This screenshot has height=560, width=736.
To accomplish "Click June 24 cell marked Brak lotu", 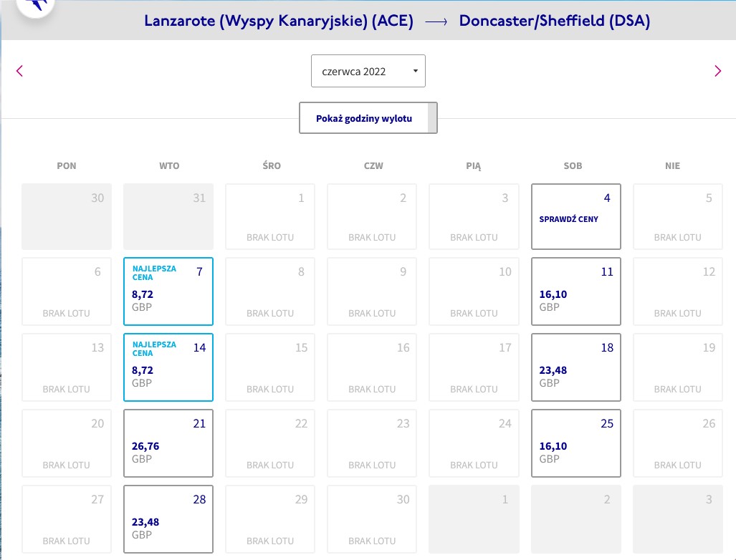I will click(x=474, y=443).
